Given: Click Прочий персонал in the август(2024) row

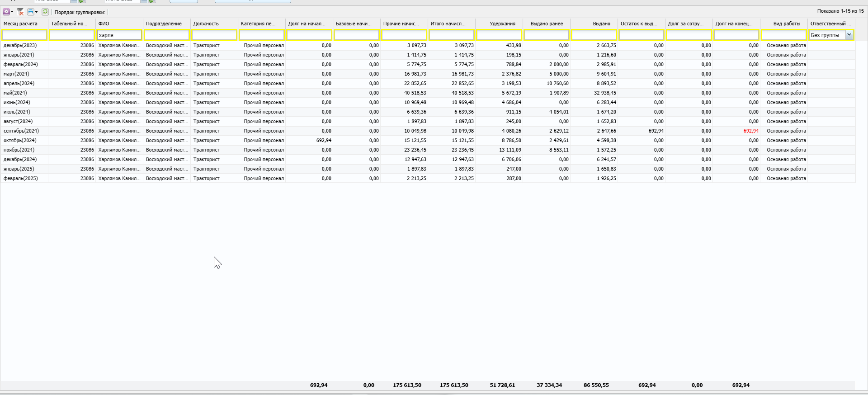Looking at the screenshot, I should (x=264, y=121).
